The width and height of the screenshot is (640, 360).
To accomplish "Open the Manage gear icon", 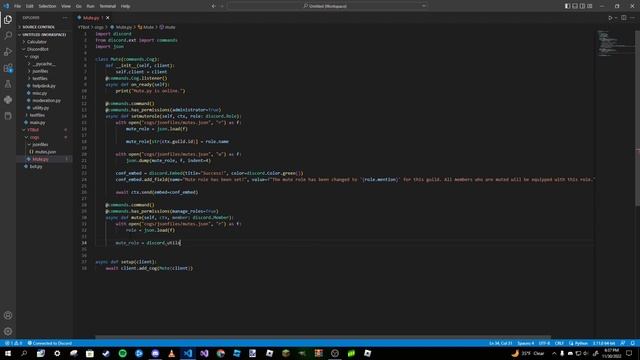I will pos(8,331).
